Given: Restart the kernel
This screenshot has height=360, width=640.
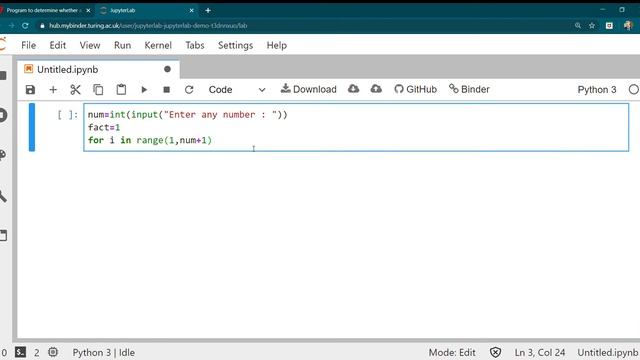Looking at the screenshot, I should pyautogui.click(x=189, y=89).
